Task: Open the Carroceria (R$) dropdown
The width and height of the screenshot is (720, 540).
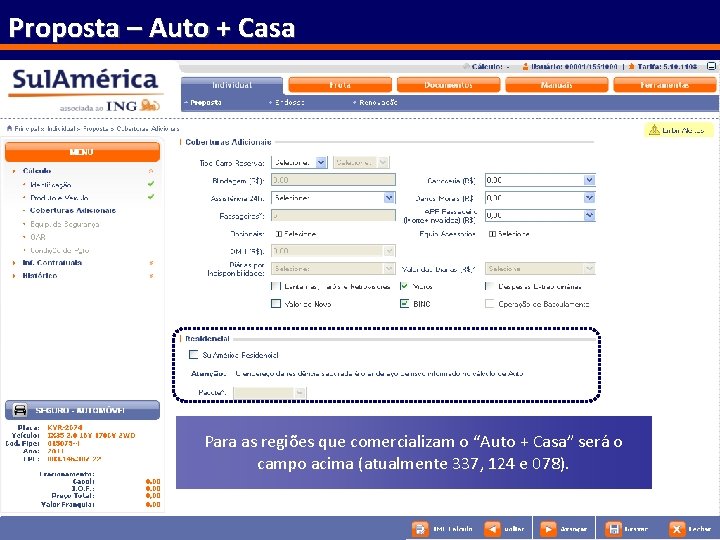Action: [x=540, y=180]
